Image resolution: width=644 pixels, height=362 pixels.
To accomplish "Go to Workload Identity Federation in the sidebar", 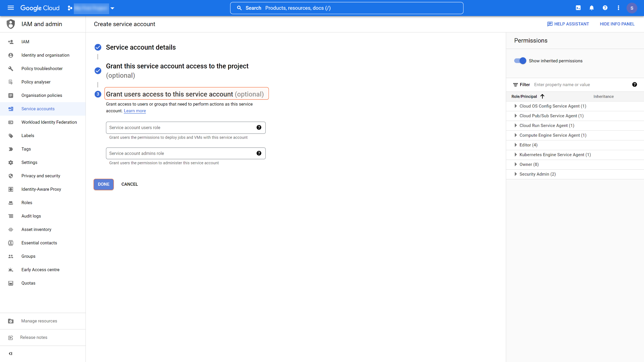I will tap(49, 122).
